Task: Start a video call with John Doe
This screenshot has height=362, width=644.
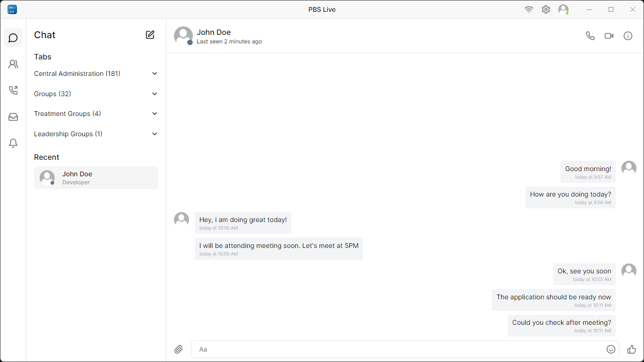Action: [x=609, y=36]
